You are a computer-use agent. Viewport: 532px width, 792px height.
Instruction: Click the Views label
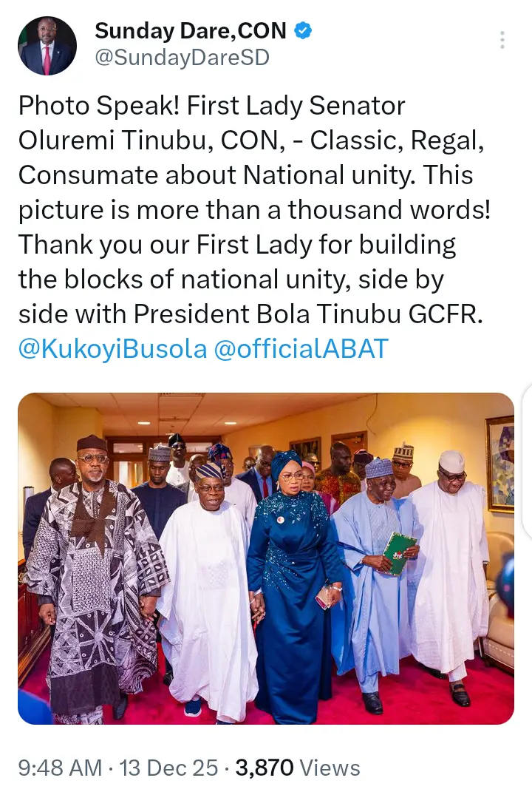pos(332,768)
